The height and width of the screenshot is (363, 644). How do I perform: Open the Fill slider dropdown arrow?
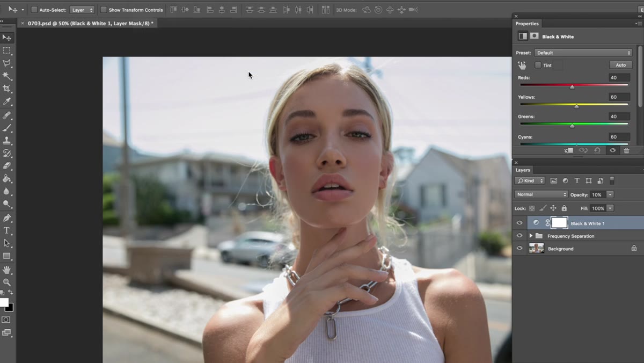point(610,208)
